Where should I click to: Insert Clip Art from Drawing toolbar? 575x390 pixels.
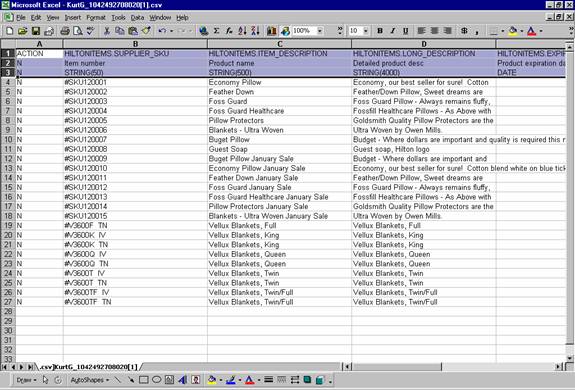tap(196, 380)
